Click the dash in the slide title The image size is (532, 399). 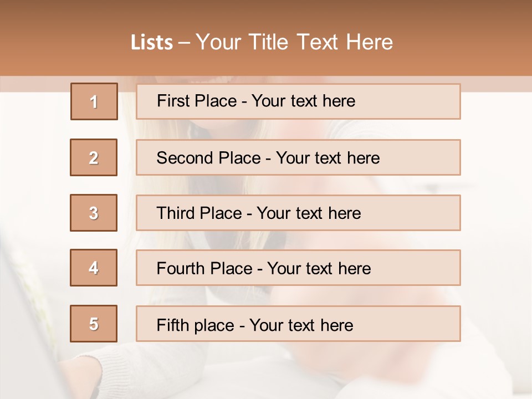tap(185, 42)
